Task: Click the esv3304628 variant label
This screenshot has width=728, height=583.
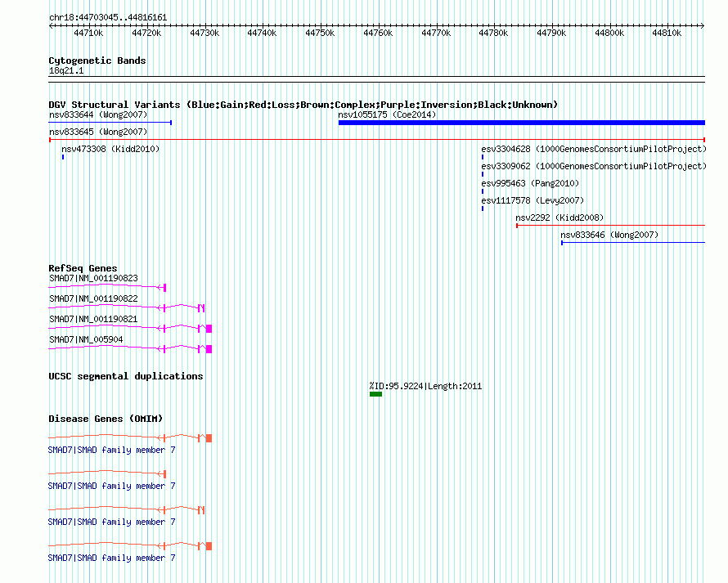Action: pyautogui.click(x=594, y=149)
